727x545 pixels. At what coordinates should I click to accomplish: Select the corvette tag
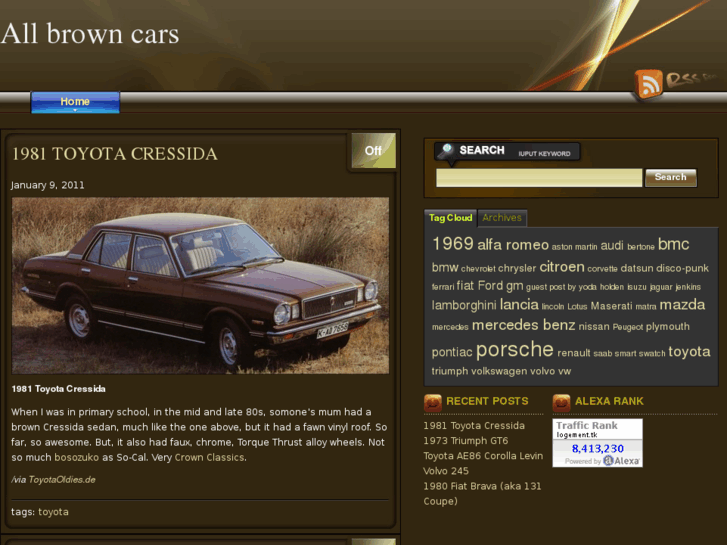tap(602, 269)
